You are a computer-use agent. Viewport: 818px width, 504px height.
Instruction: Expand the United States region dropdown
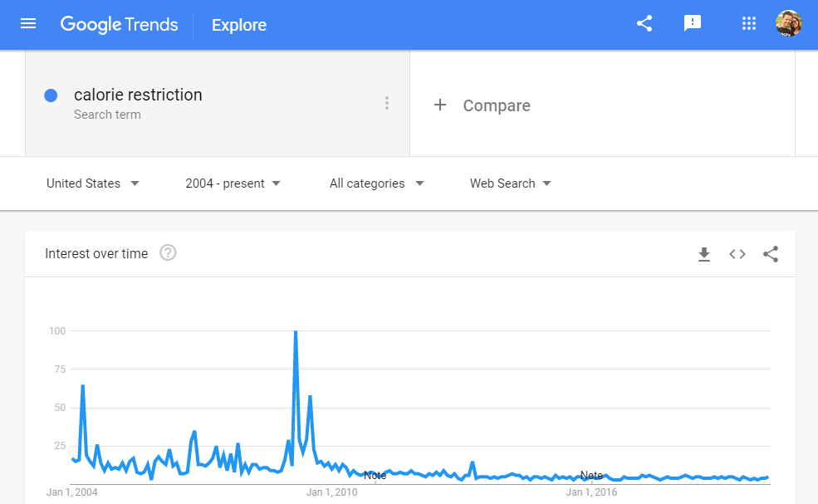point(93,183)
